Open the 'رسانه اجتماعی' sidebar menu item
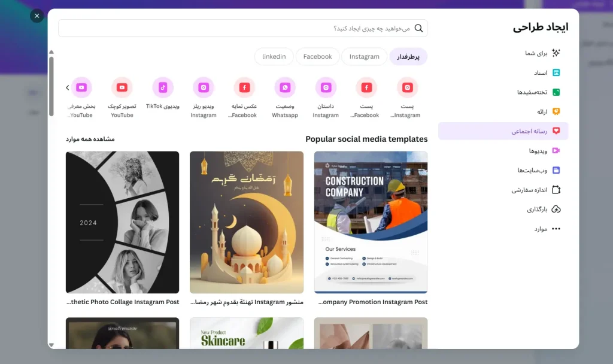613x364 pixels. [x=503, y=131]
